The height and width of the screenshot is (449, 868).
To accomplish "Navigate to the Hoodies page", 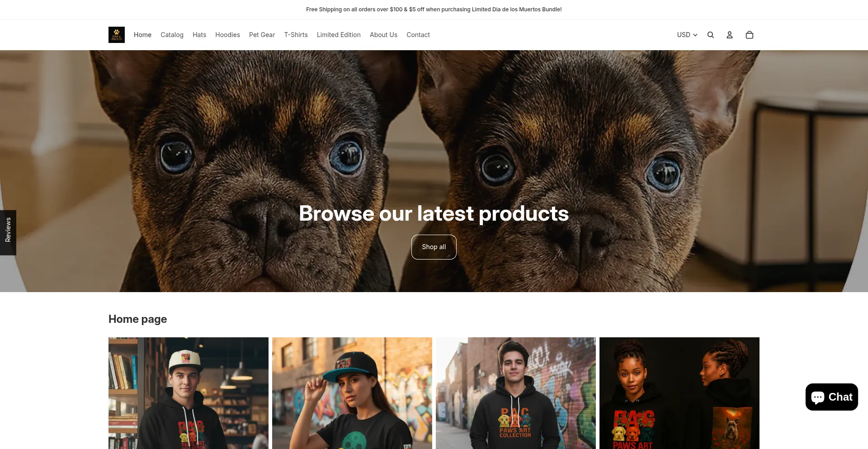I will (227, 35).
